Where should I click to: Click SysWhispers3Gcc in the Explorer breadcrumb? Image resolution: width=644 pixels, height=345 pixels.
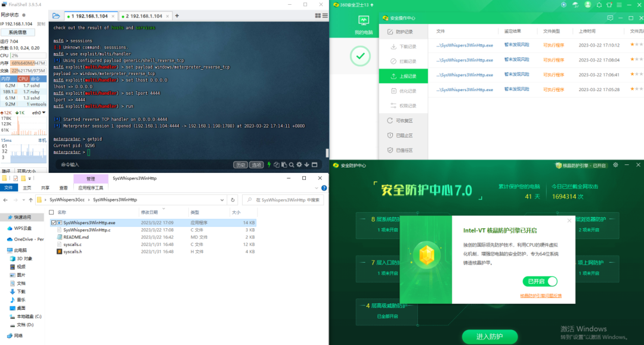(x=67, y=200)
